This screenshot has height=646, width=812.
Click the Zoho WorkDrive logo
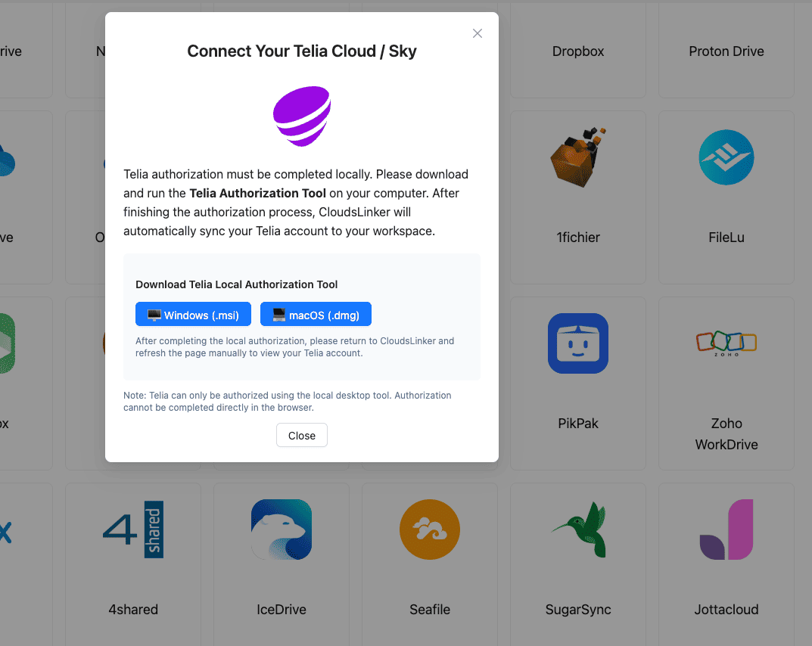tap(726, 342)
